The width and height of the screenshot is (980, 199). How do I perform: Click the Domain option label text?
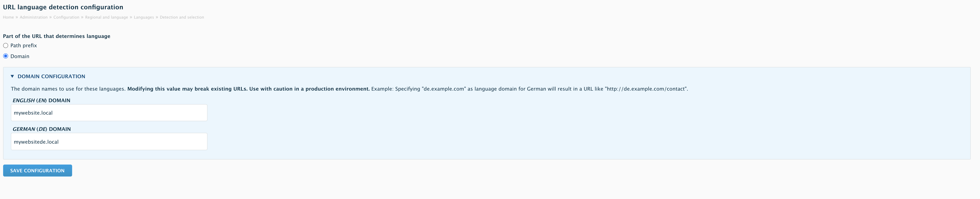20,56
